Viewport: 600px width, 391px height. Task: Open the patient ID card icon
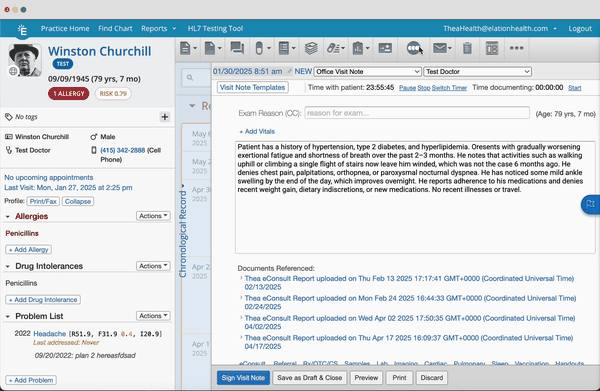385,48
